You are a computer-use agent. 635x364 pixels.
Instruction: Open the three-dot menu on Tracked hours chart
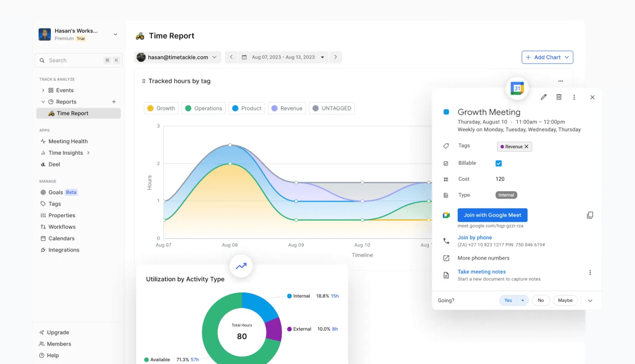[x=560, y=81]
